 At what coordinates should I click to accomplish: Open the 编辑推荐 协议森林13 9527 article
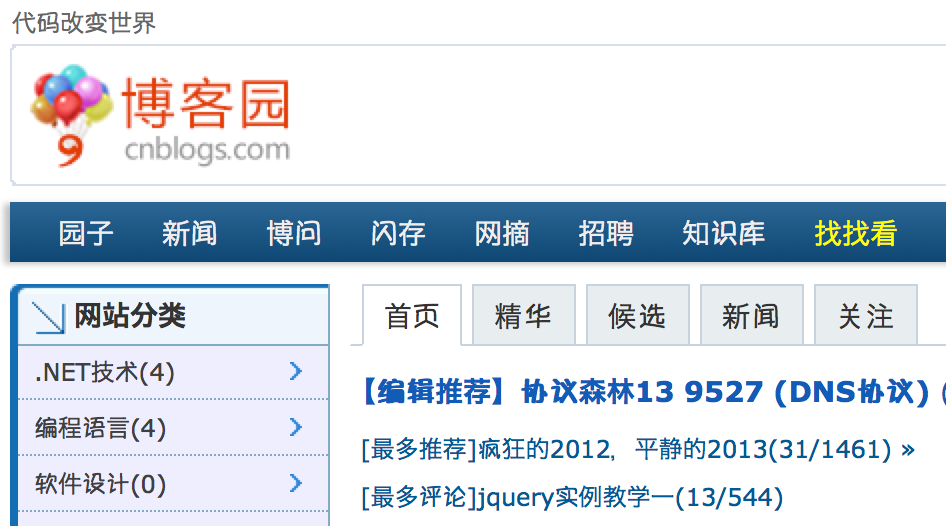click(653, 392)
